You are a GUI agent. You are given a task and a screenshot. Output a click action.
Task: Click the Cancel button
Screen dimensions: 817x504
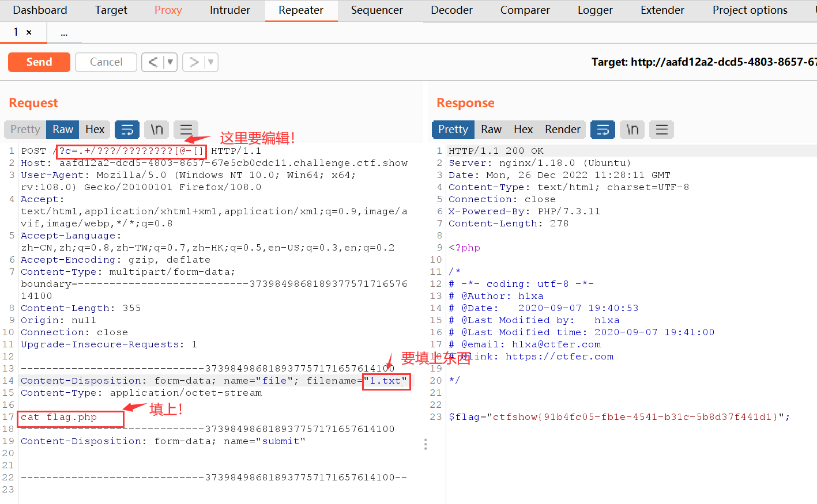point(106,62)
